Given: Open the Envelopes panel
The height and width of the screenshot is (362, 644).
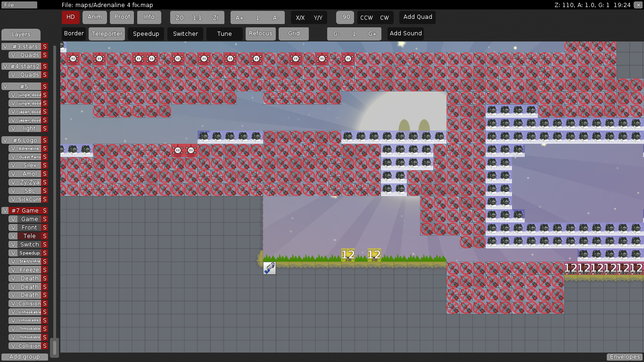Looking at the screenshot, I should point(625,357).
